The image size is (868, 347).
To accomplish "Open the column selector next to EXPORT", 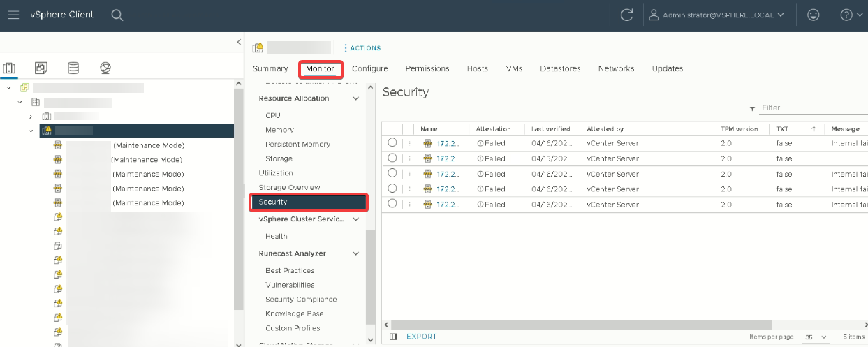I will point(393,337).
